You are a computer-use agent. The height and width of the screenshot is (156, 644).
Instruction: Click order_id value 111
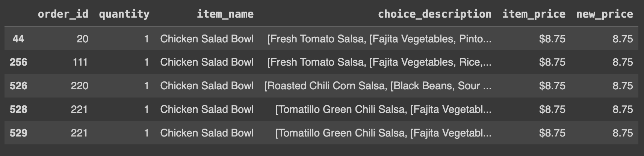[x=80, y=62]
